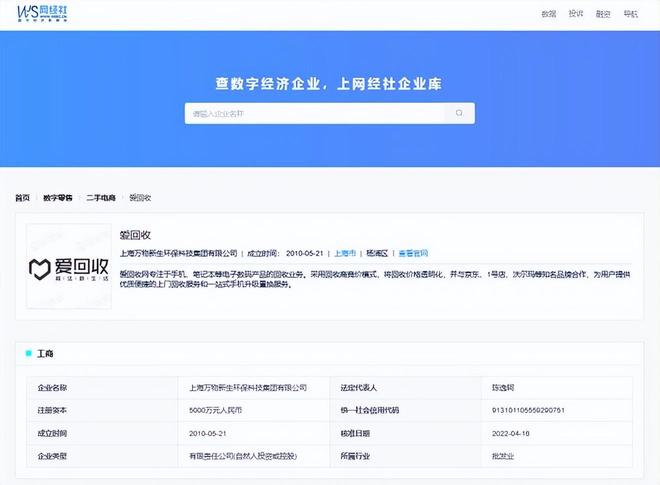Click the 爱回收 company title

(x=135, y=235)
